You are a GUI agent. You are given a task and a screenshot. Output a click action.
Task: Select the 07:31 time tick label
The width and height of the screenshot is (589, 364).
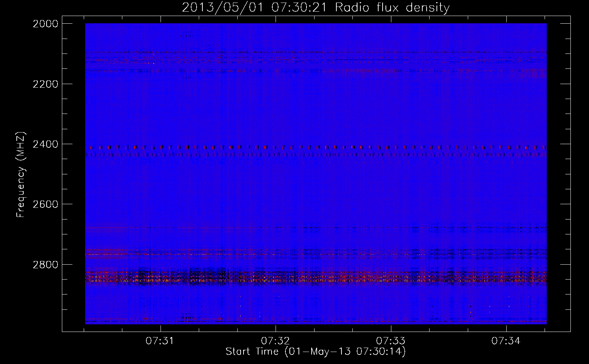pos(159,341)
